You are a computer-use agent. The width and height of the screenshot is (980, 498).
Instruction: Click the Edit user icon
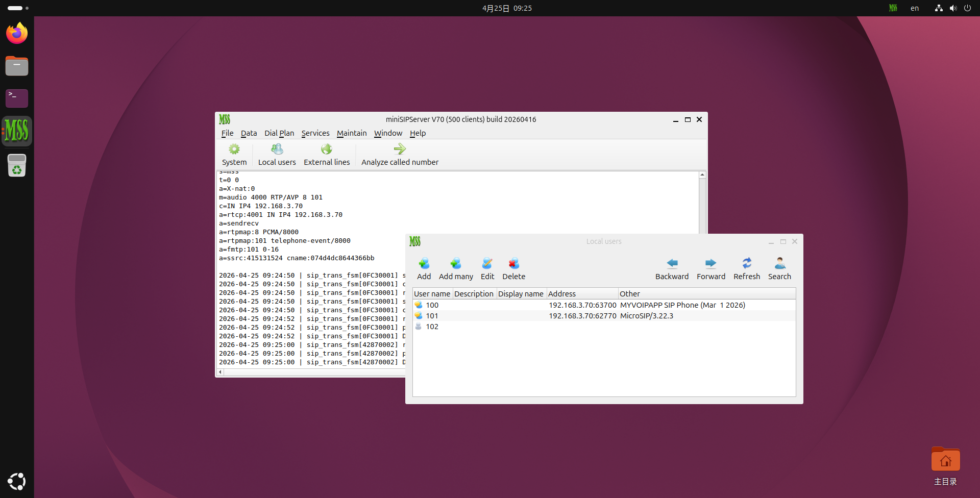pyautogui.click(x=487, y=268)
